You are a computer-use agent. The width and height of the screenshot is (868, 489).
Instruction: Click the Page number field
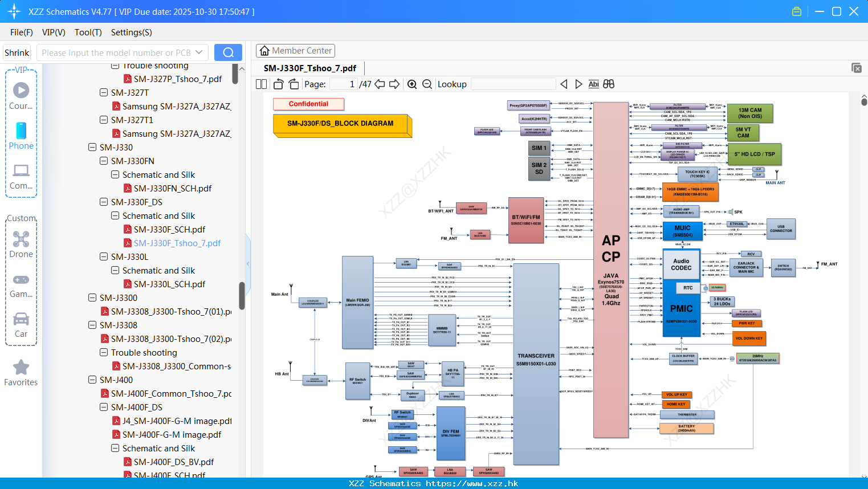tap(343, 84)
